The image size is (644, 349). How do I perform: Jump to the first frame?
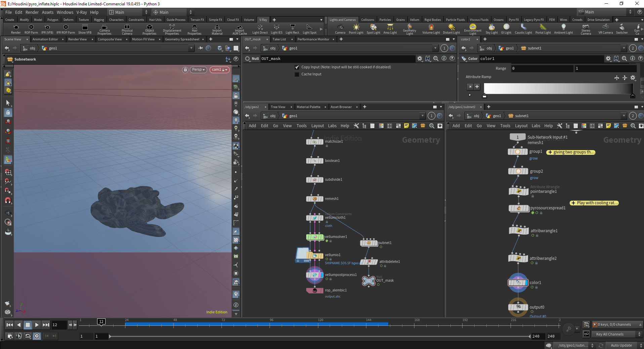pyautogui.click(x=10, y=325)
